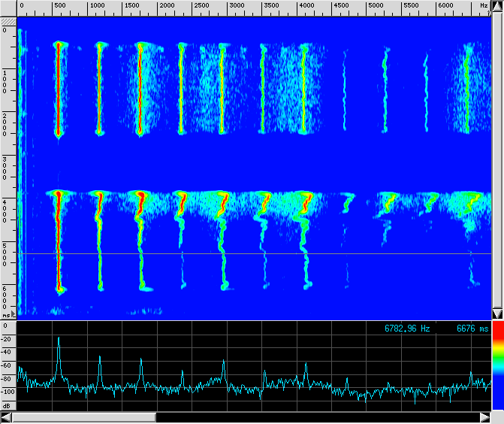Click the 6782.96 Hz frequency readout
Image resolution: width=504 pixels, height=424 pixels.
point(407,329)
